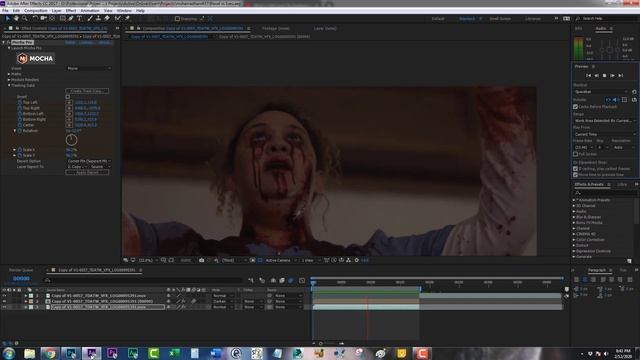Toggle If caching, play cached frames

coord(576,169)
